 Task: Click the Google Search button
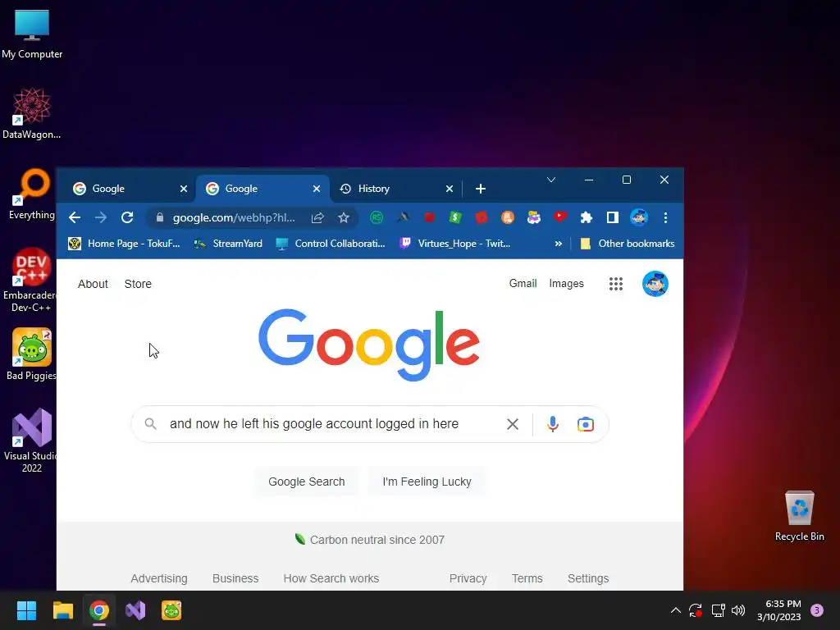pyautogui.click(x=307, y=482)
